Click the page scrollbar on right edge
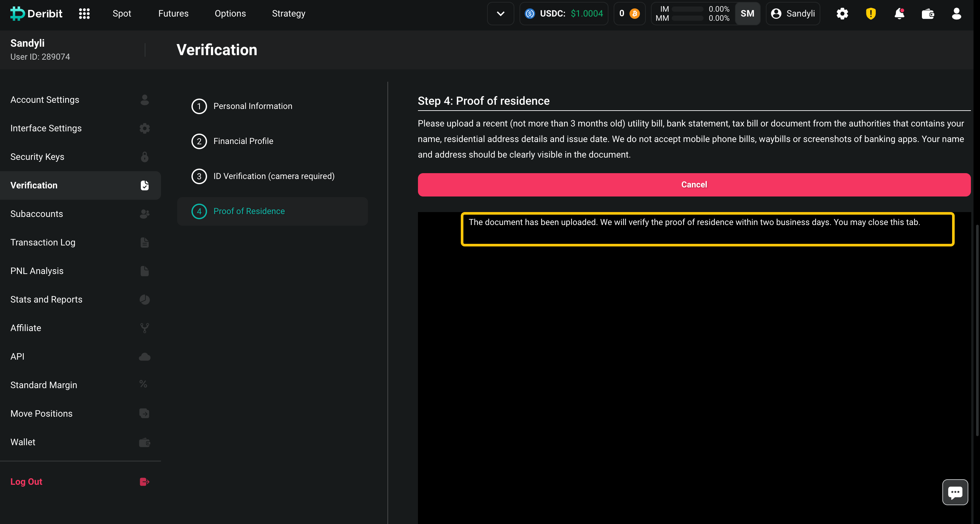The image size is (980, 524). click(x=977, y=330)
